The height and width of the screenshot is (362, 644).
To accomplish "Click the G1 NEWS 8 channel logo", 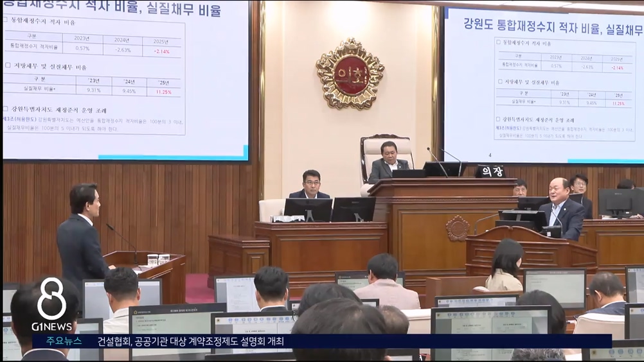I will (x=51, y=306).
